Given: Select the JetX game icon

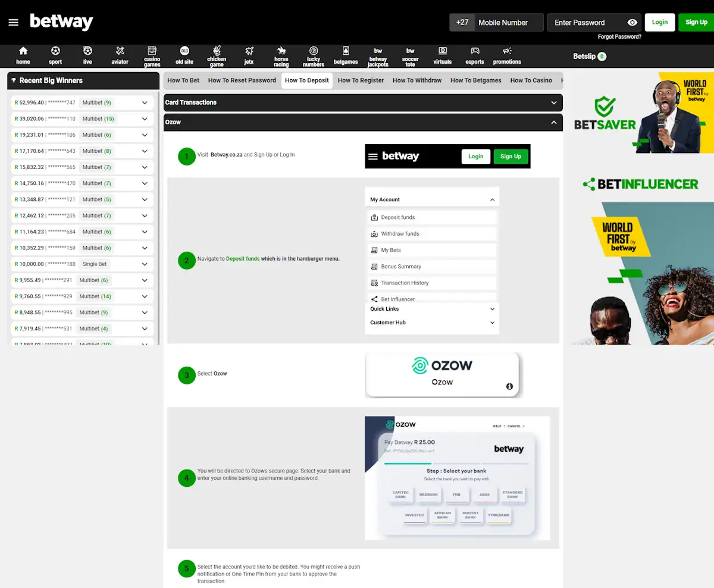Looking at the screenshot, I should 249,56.
